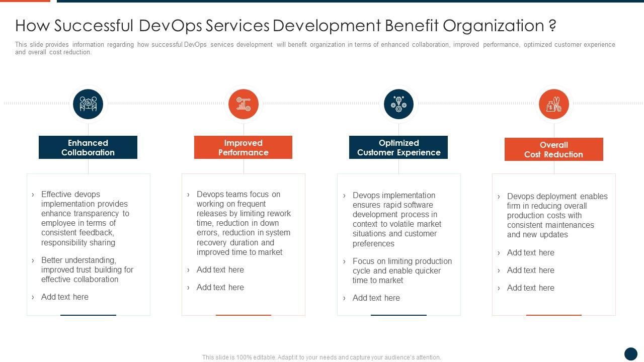Select the Enhanced Collaboration header banner

88,147
